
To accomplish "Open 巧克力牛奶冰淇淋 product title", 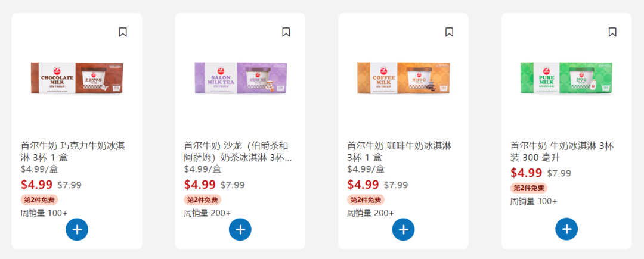I will [x=73, y=151].
